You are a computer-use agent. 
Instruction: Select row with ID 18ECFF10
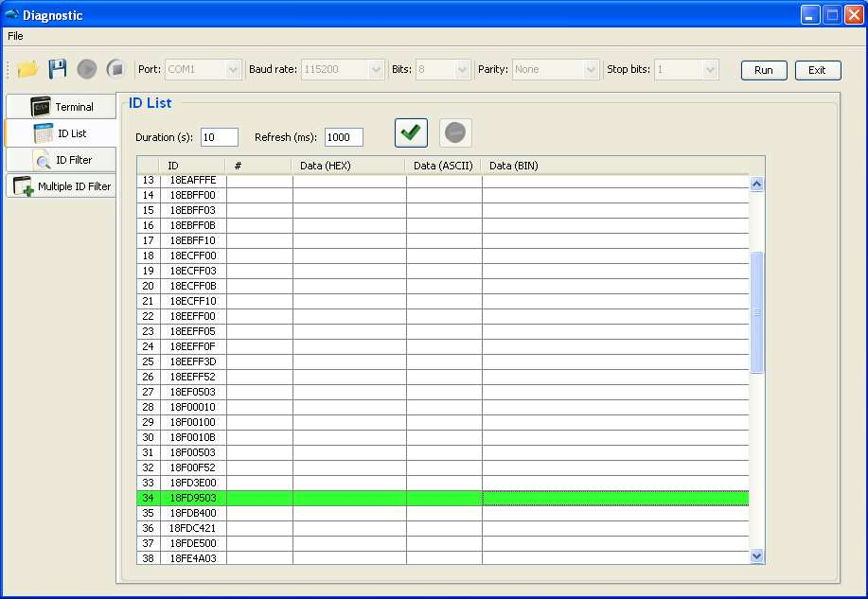[x=443, y=301]
